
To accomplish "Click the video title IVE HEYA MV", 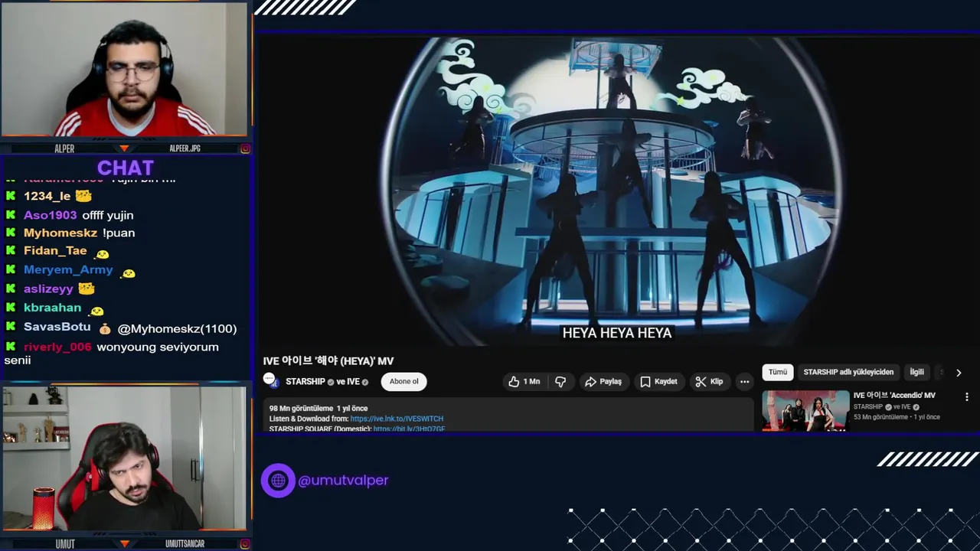I will 328,360.
